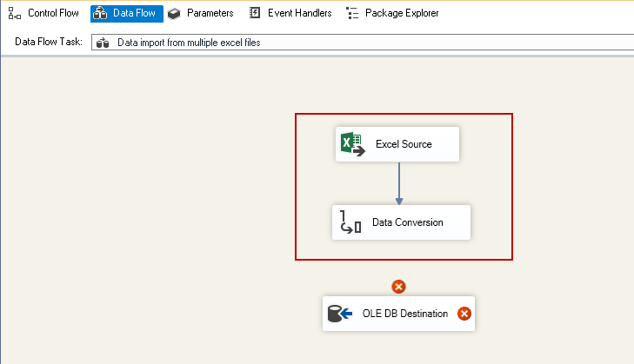Click the OLE DB Destination database icon
The height and width of the screenshot is (364, 634).
click(x=338, y=314)
